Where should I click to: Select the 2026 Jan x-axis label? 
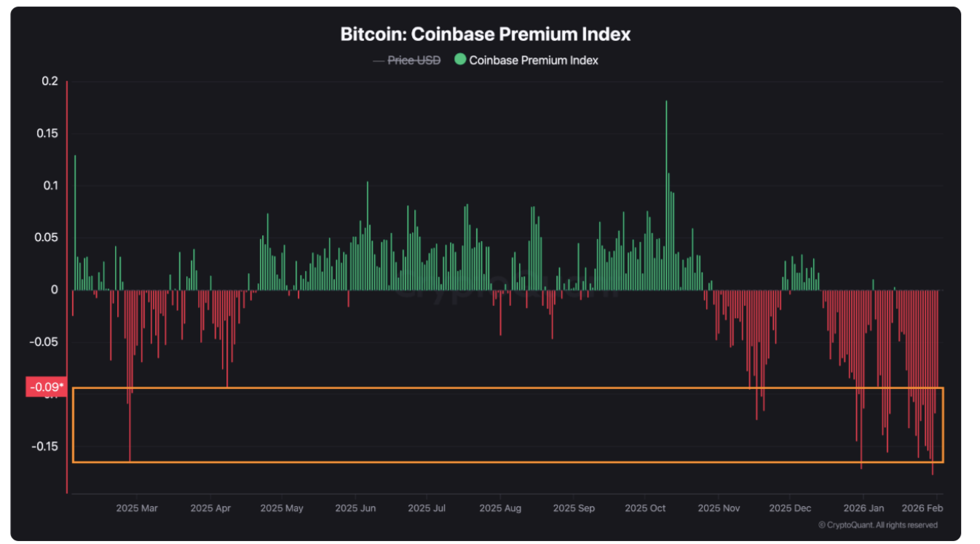(x=864, y=508)
